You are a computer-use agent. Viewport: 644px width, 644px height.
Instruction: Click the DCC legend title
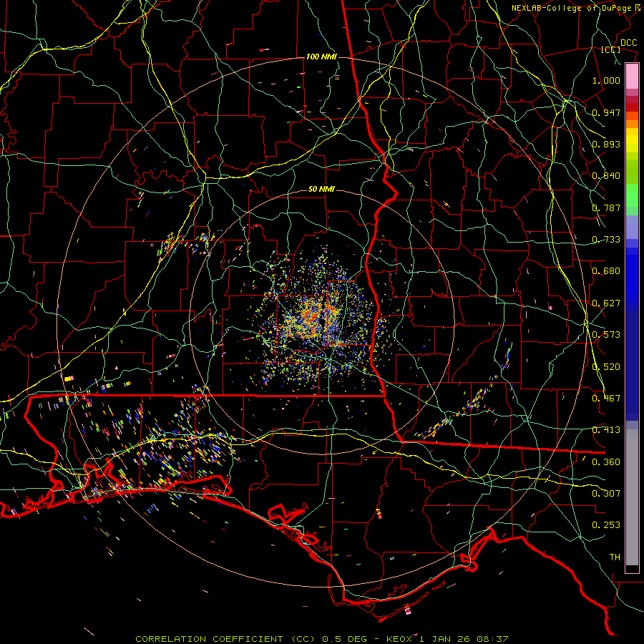coord(628,43)
